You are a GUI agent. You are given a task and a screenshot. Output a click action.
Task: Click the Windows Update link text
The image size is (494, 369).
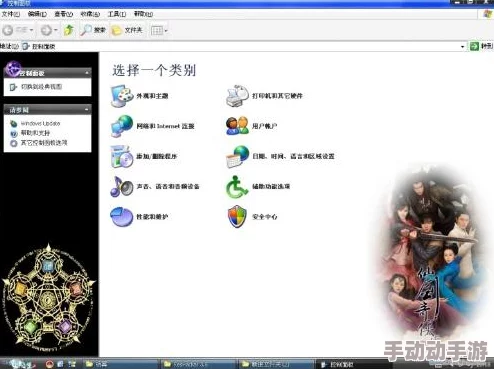tap(40, 123)
